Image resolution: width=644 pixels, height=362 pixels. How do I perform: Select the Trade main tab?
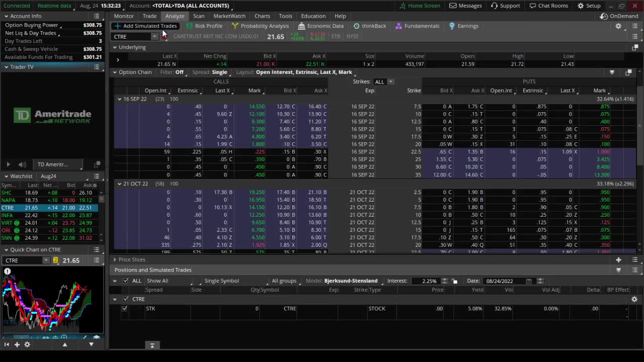click(149, 16)
